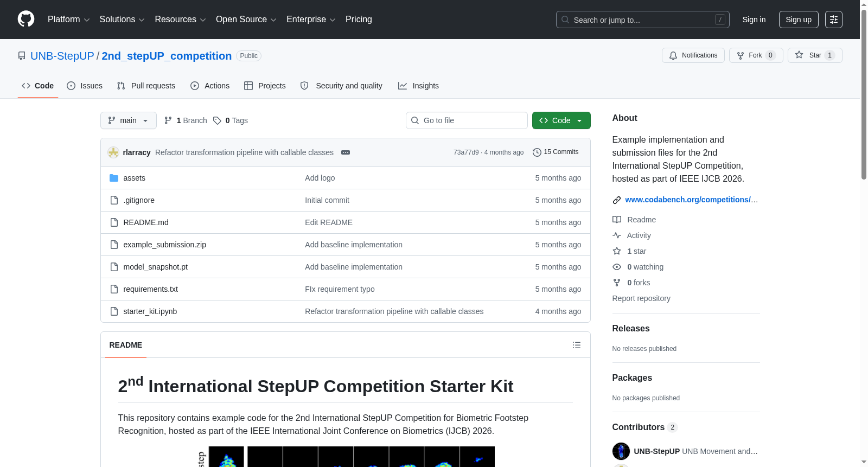
Task: Open the Pull requests tab
Action: [x=146, y=86]
